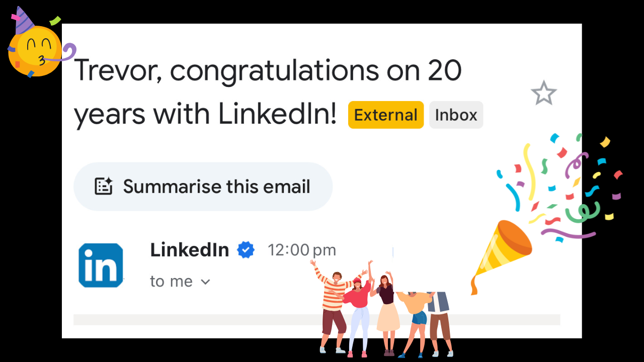Screen dimensions: 644x362
Task: Click the purple party hat
Action: tap(22, 21)
